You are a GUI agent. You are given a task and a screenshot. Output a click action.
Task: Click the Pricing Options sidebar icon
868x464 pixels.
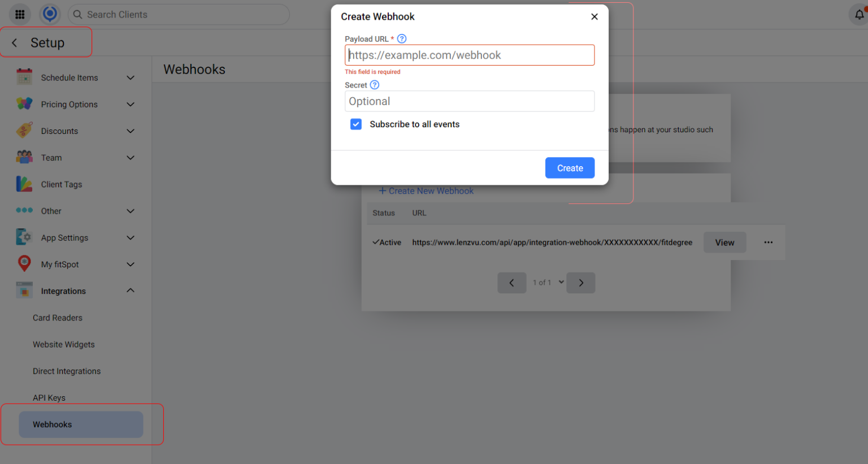pos(24,104)
